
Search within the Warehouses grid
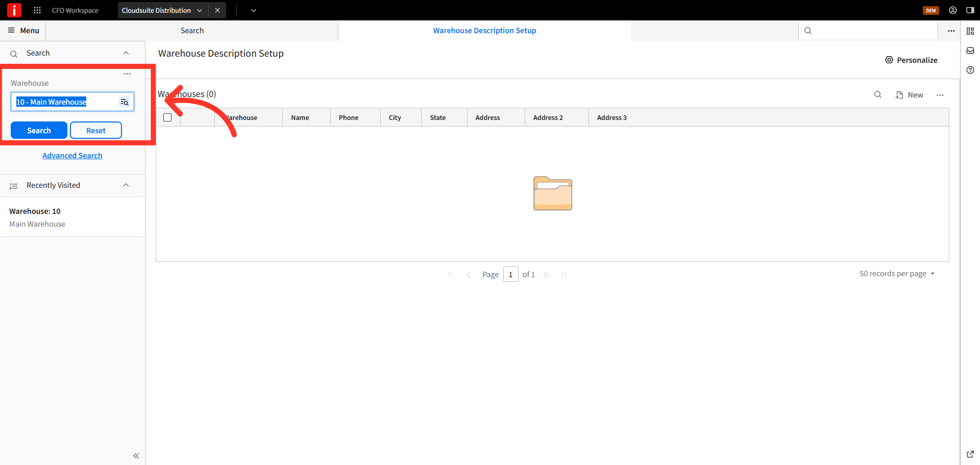point(878,94)
